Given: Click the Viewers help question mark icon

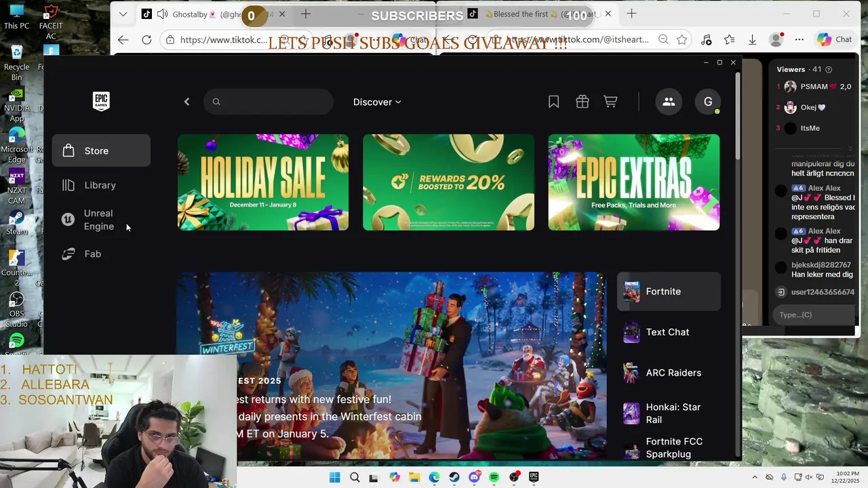Looking at the screenshot, I should point(829,70).
